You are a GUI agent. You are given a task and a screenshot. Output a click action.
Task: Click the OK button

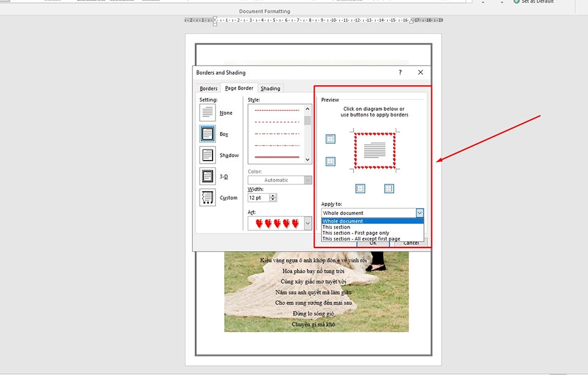tap(374, 242)
